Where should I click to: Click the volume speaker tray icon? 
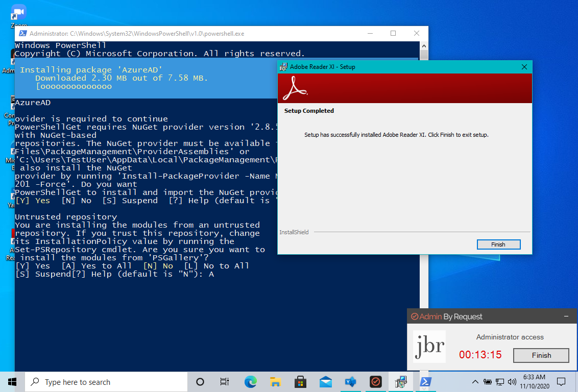pyautogui.click(x=512, y=382)
